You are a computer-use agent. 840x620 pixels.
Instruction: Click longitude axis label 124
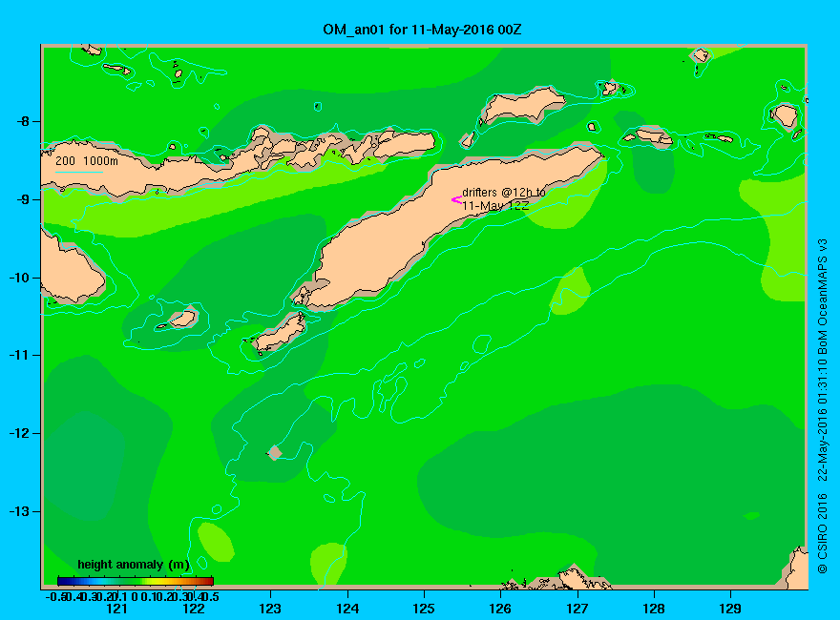[x=347, y=609]
